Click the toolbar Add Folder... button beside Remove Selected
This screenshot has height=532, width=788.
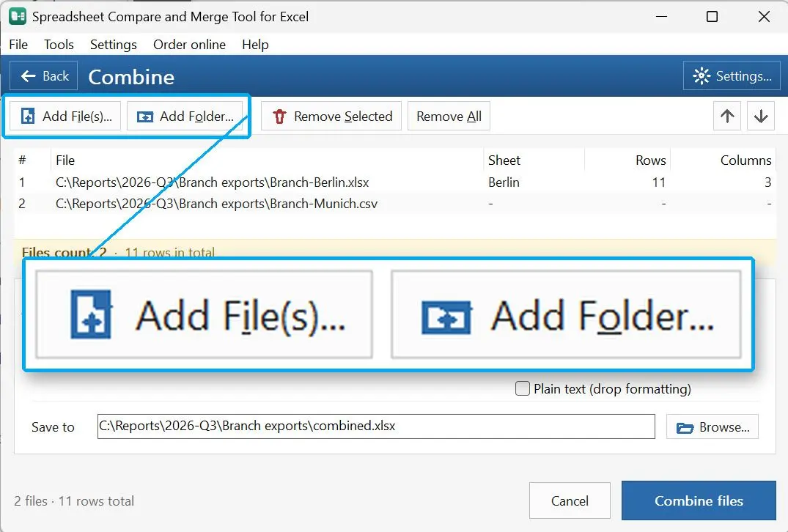[185, 116]
